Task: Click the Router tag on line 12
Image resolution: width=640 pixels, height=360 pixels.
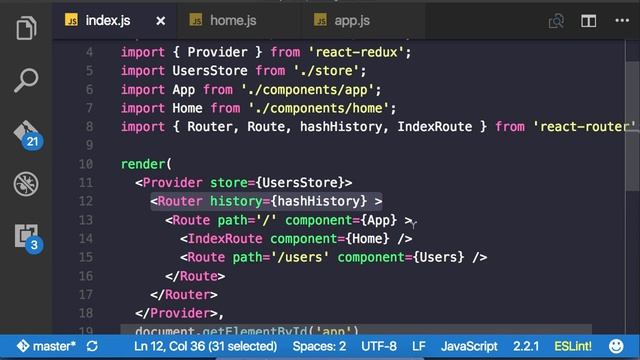Action: (180, 201)
